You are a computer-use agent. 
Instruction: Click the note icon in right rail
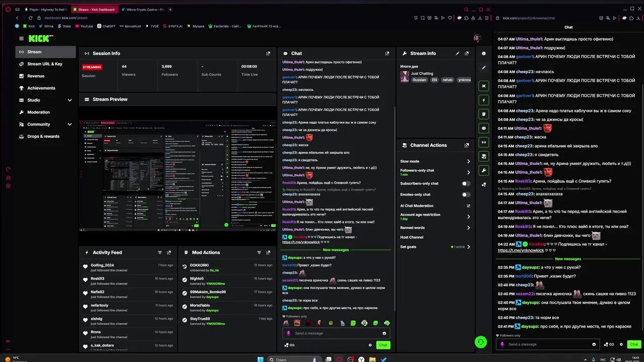pos(484,114)
